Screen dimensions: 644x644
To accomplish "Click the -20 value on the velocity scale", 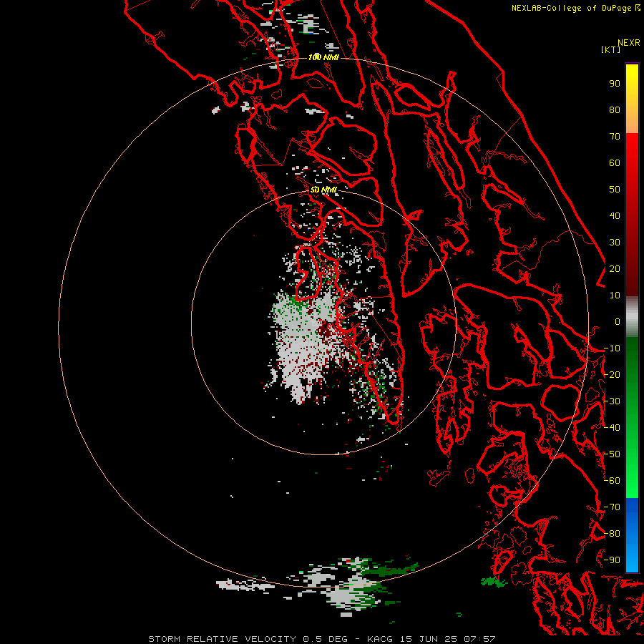I will [x=612, y=374].
